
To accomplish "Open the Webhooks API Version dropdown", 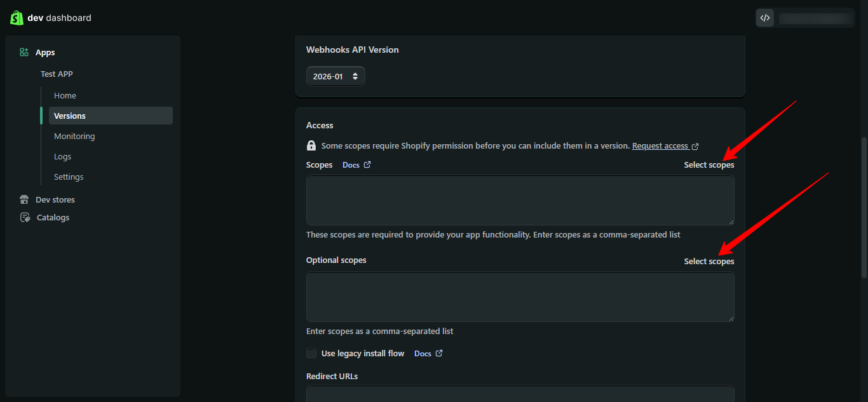I will (336, 76).
